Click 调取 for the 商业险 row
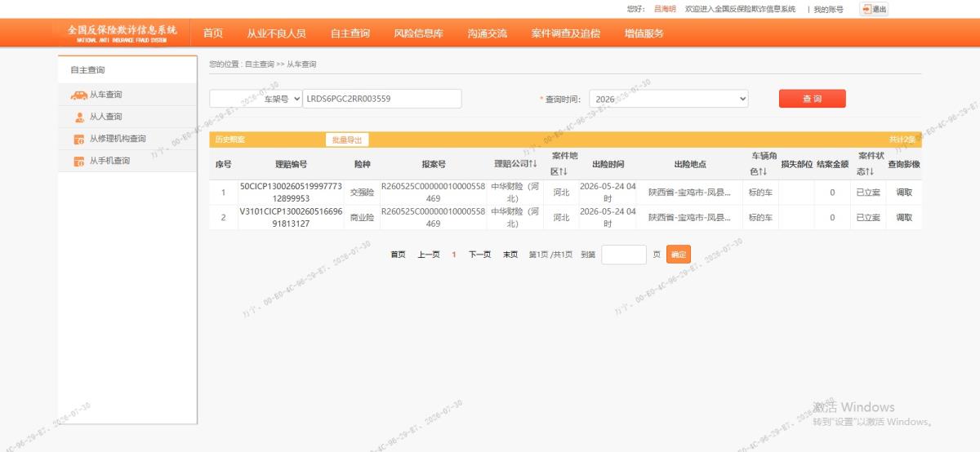This screenshot has width=980, height=452. [x=903, y=218]
